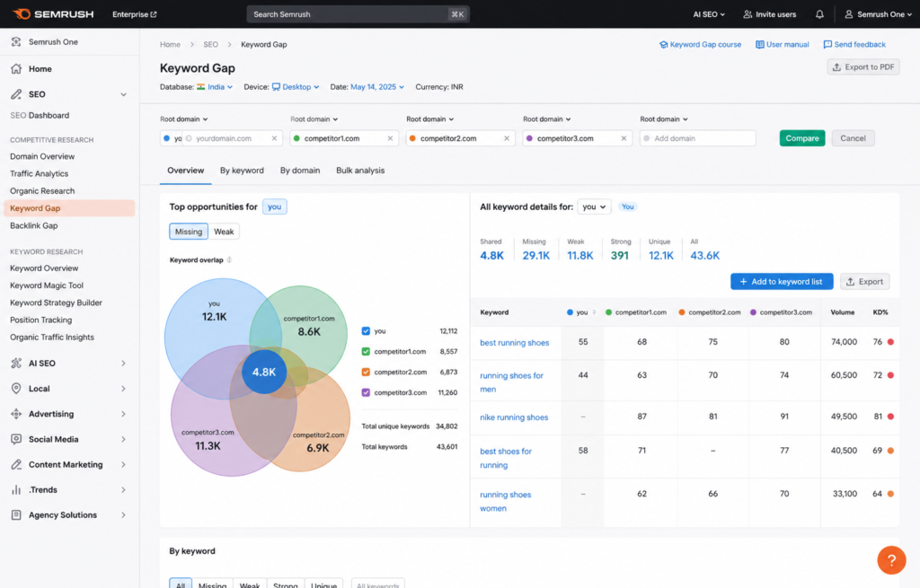Click the Cancel button
Viewport: 920px width, 588px height.
point(853,138)
